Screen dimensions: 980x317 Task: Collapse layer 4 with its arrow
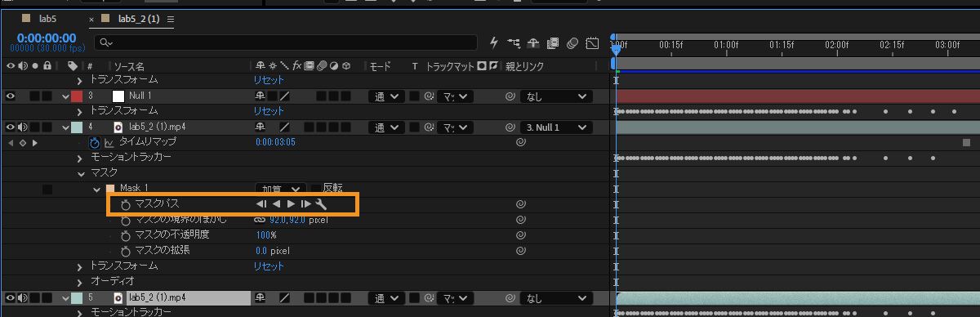tap(66, 127)
